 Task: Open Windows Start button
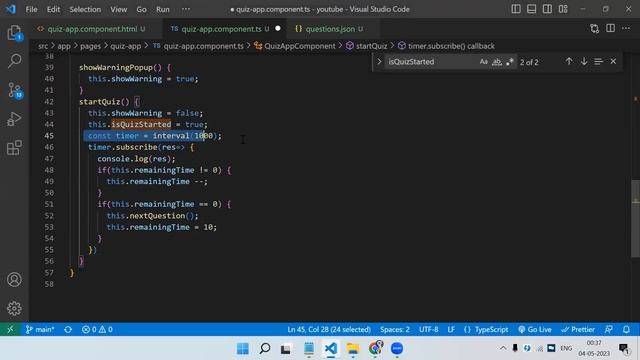coord(243,349)
